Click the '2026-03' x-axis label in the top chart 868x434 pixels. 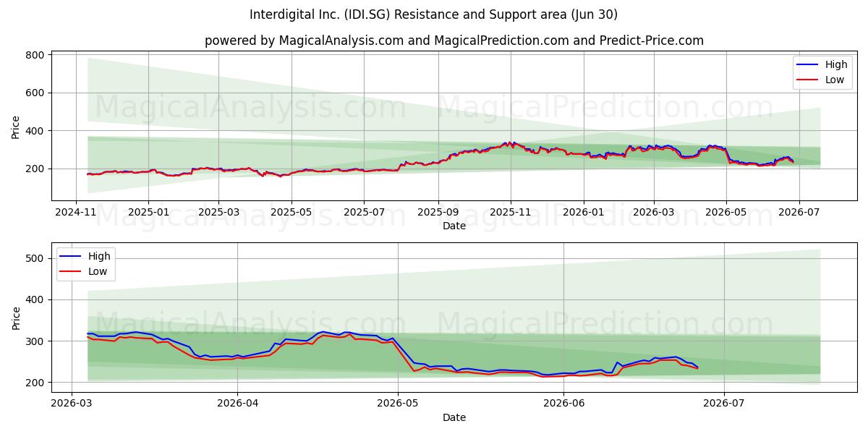[x=653, y=213]
